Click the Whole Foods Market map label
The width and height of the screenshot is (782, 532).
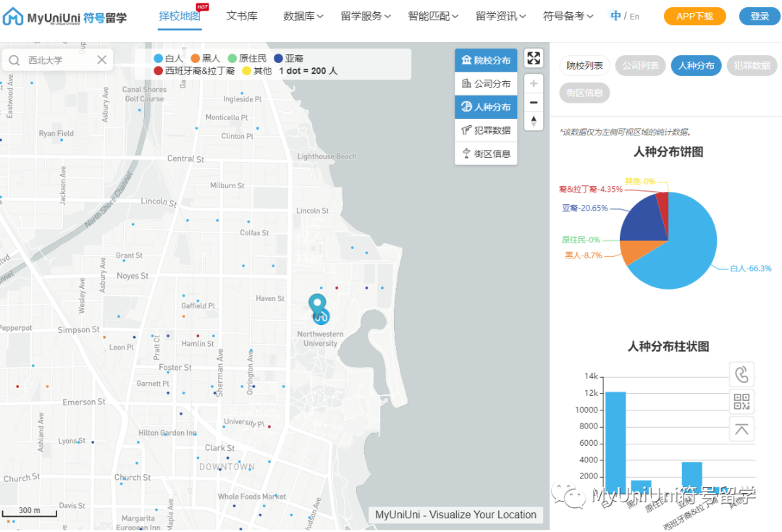pos(252,497)
